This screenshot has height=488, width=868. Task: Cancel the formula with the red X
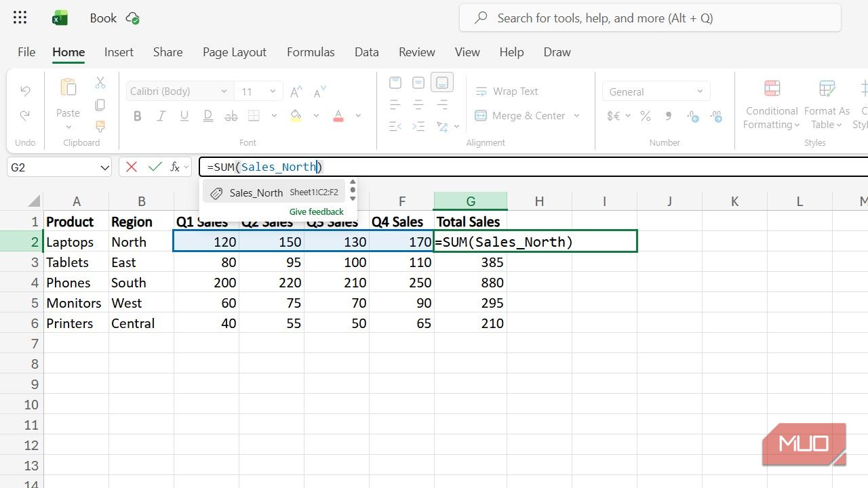coord(132,167)
